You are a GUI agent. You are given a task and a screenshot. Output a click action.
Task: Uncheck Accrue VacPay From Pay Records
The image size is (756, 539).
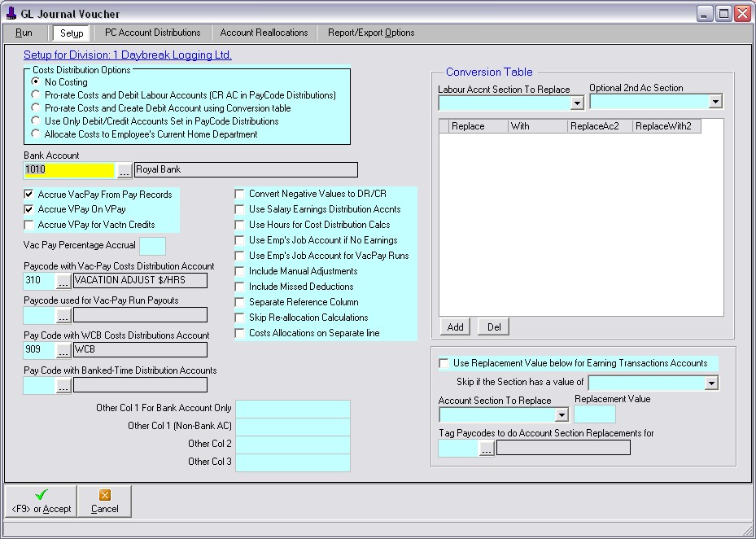point(29,195)
